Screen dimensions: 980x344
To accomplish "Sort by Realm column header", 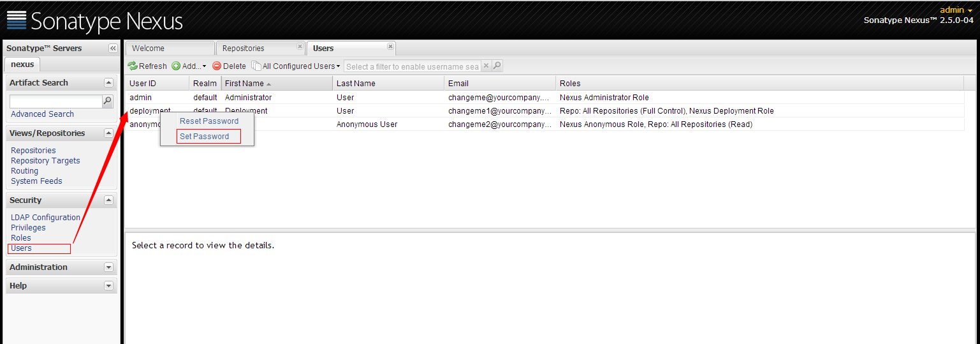I will (x=205, y=84).
